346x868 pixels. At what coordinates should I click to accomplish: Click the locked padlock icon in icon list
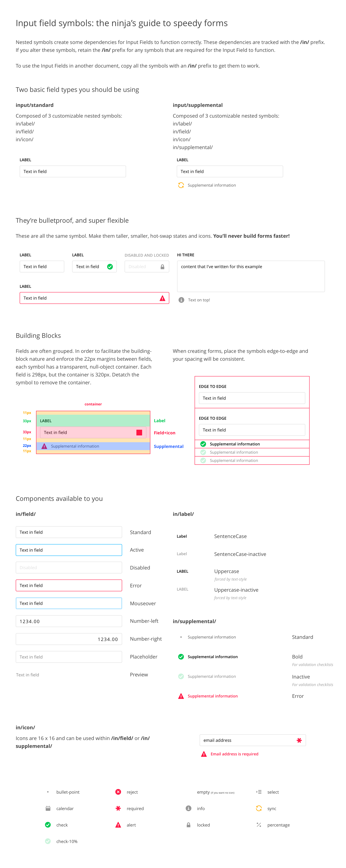click(189, 825)
